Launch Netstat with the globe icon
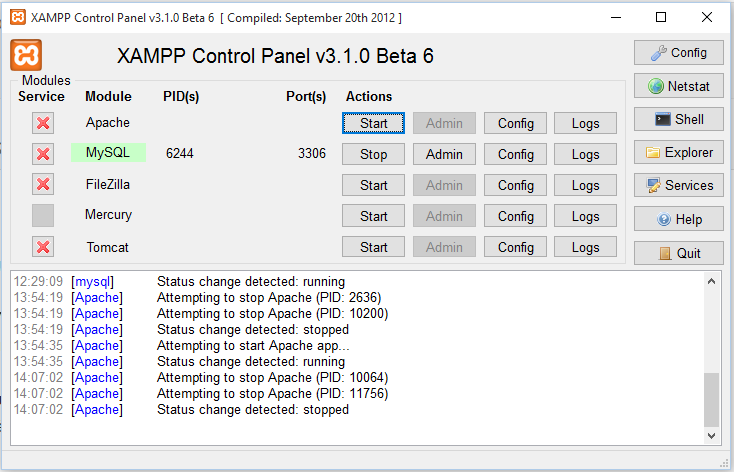Viewport: 734px width, 472px height. pos(678,86)
